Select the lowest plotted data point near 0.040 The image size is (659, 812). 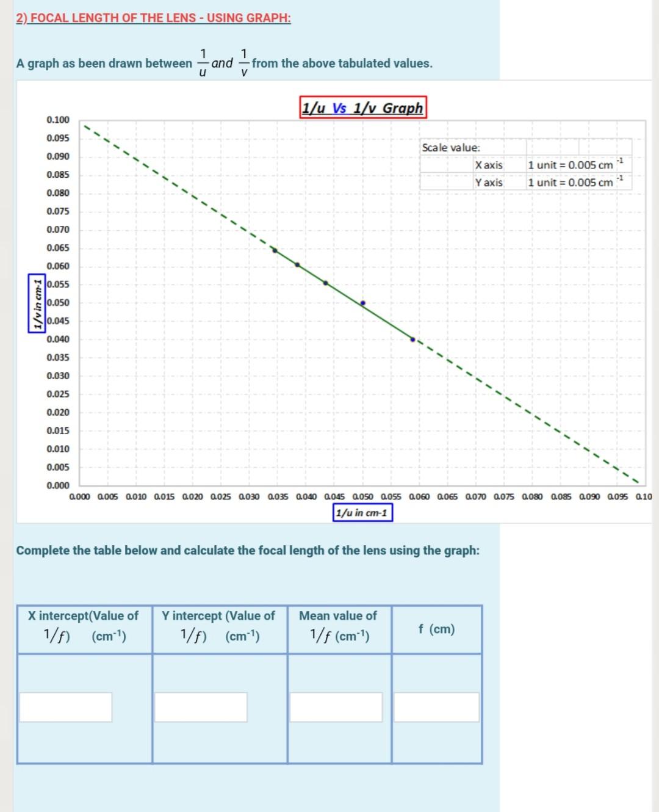tap(412, 338)
